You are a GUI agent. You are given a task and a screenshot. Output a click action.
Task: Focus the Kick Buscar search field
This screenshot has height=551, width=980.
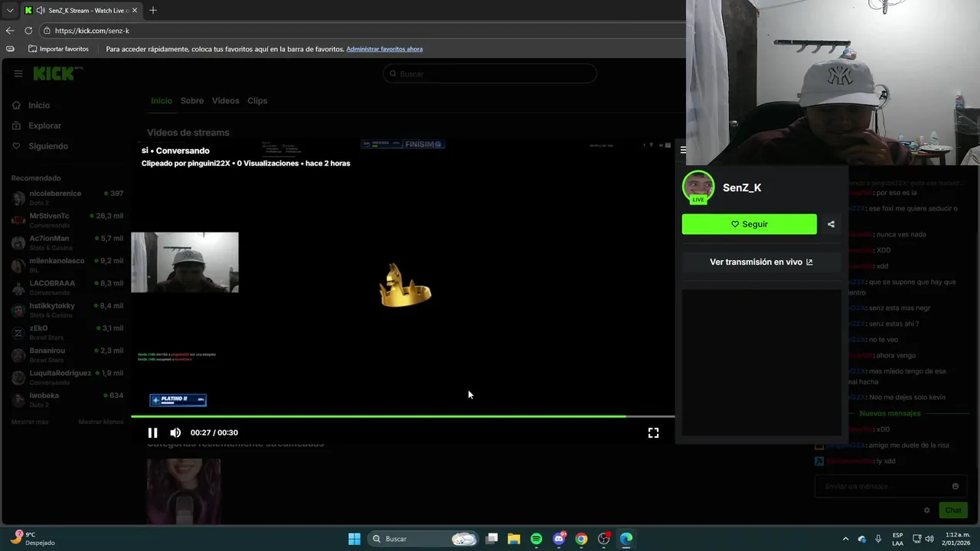tap(490, 73)
